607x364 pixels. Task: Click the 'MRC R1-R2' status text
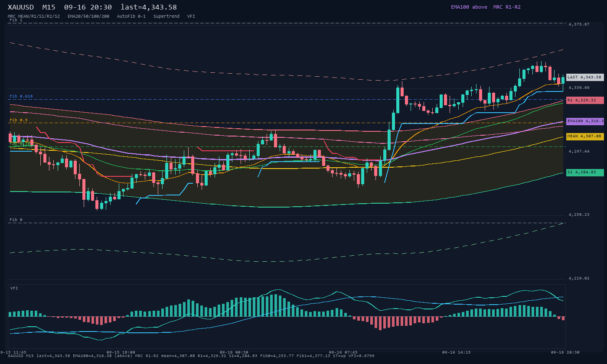pyautogui.click(x=507, y=7)
